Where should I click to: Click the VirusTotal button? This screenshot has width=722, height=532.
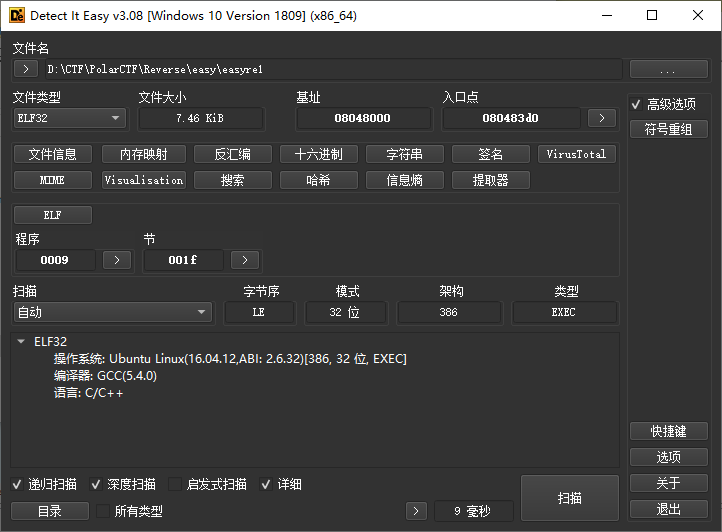(x=576, y=154)
